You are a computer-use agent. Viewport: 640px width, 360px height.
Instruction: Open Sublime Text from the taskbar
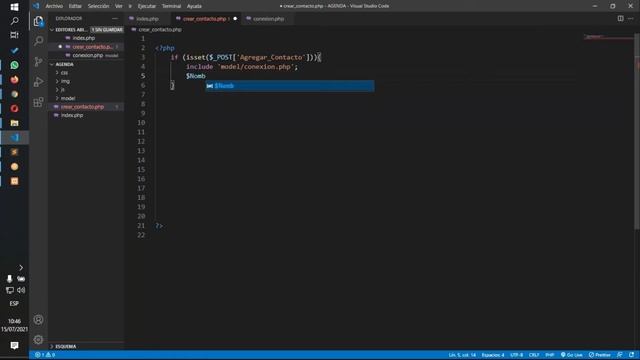coord(14,152)
